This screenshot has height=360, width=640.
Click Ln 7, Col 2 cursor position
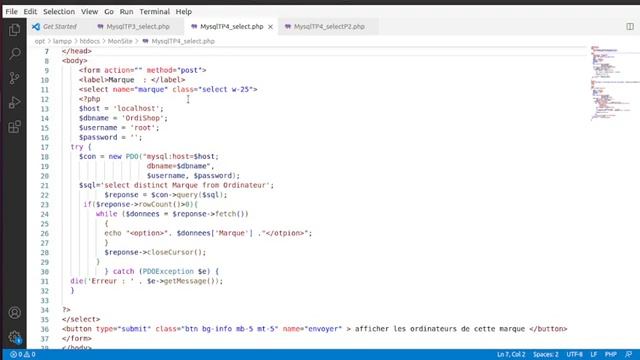click(511, 354)
